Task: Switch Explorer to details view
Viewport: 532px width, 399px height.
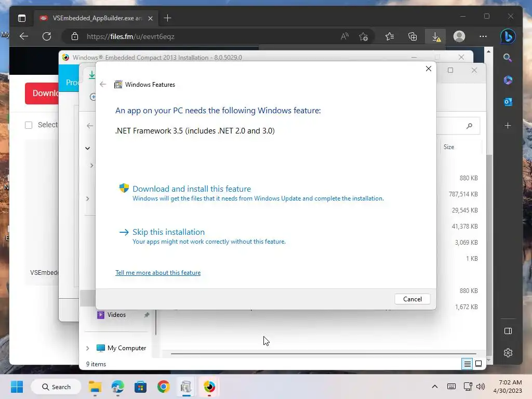Action: [467, 364]
